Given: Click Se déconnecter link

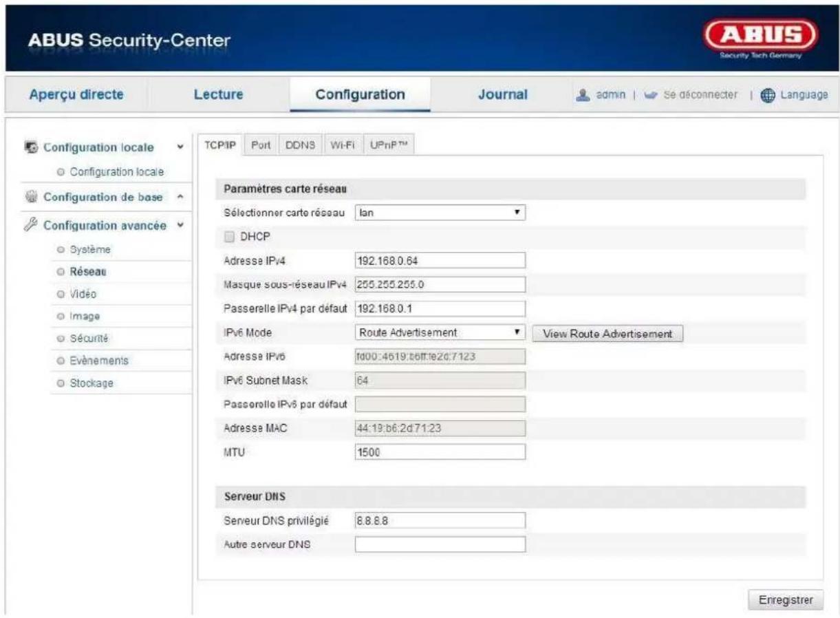Looking at the screenshot, I should pos(701,94).
